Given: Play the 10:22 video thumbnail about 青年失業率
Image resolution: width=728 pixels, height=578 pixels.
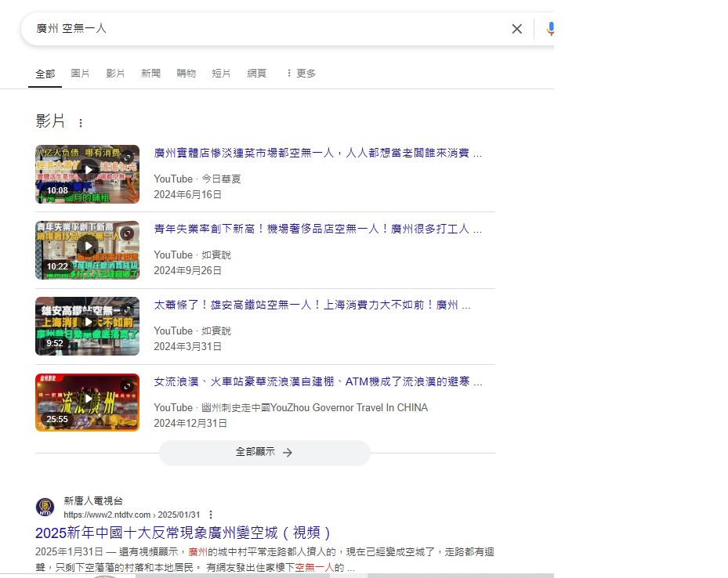Looking at the screenshot, I should tap(87, 250).
